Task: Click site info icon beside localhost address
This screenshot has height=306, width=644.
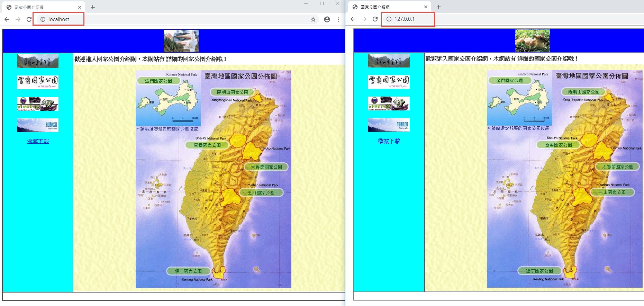Action: point(43,19)
